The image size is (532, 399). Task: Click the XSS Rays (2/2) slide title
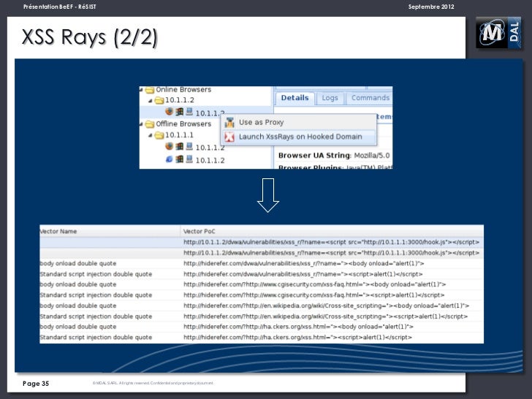90,37
